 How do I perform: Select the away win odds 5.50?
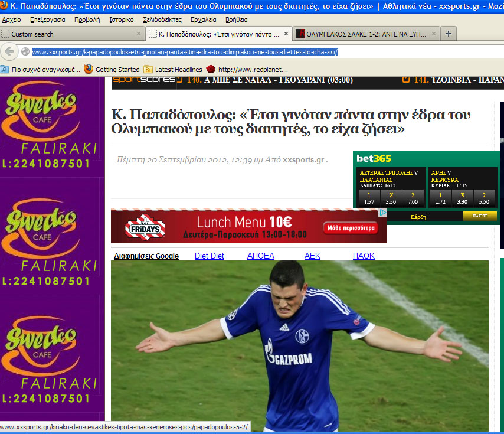[x=484, y=198]
